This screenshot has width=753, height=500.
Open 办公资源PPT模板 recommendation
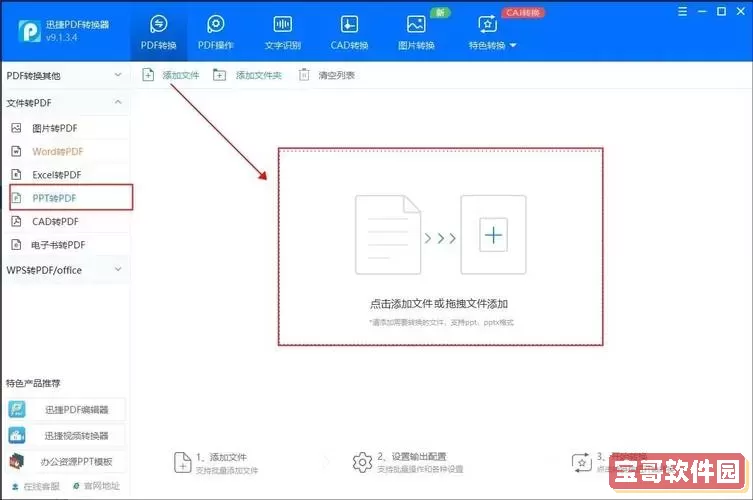66,462
